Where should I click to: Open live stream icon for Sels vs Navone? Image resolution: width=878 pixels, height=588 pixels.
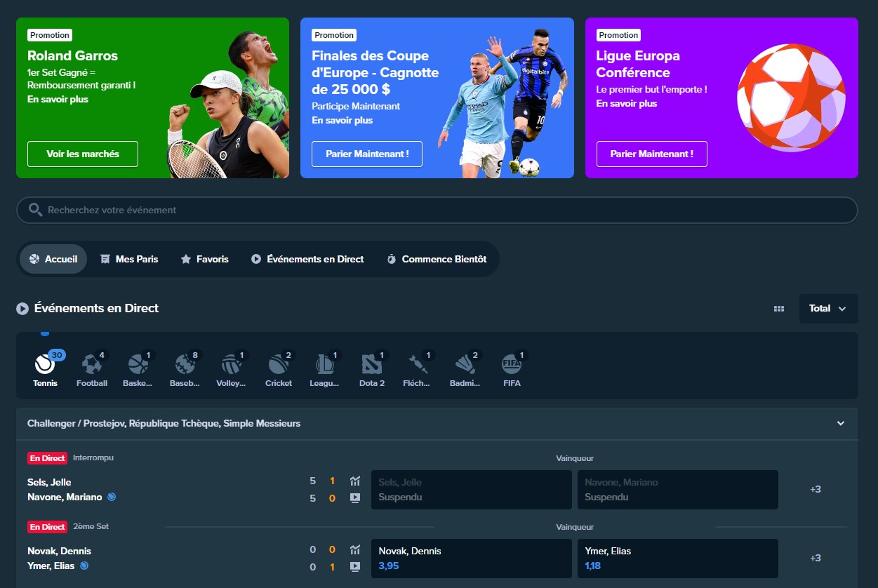click(x=355, y=497)
